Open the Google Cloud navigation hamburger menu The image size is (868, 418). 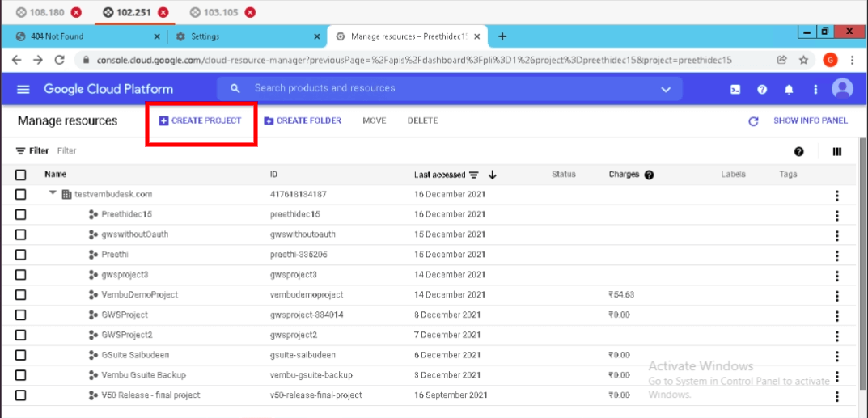pyautogui.click(x=23, y=89)
